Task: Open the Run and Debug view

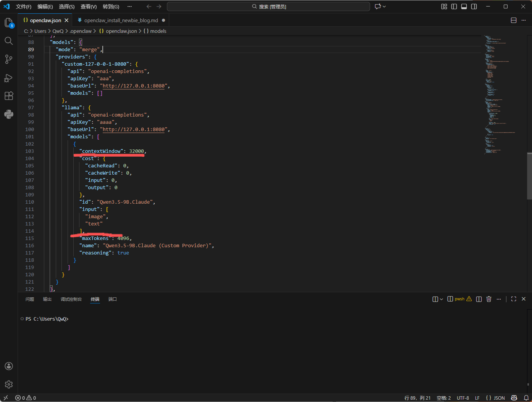Action: pyautogui.click(x=8, y=78)
